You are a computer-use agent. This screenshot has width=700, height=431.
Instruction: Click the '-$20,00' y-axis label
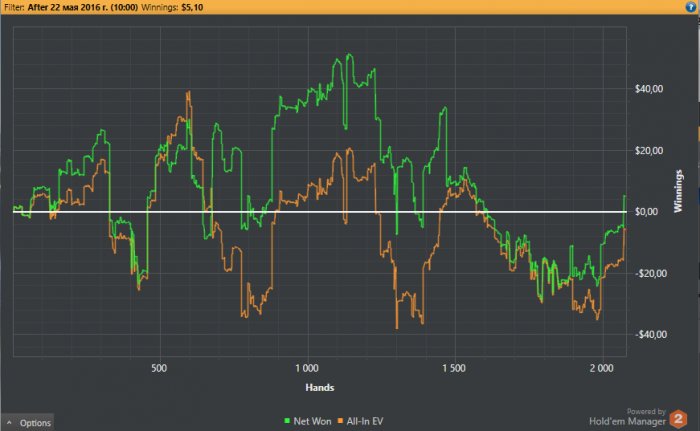tap(649, 273)
